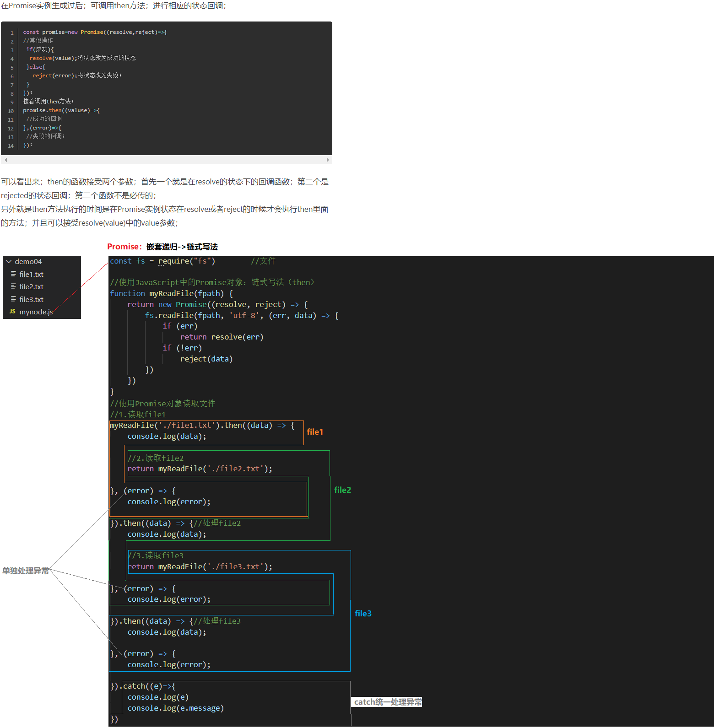This screenshot has height=728, width=714.
Task: Select the demo04 folder name
Action: point(28,261)
